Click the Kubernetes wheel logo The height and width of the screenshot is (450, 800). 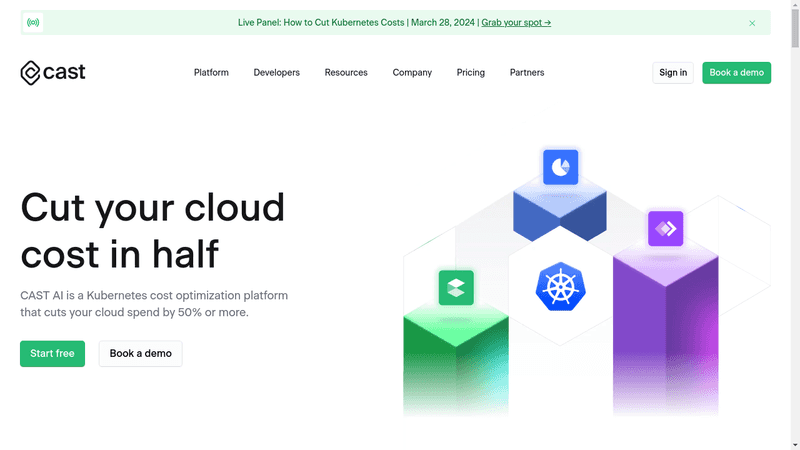pos(560,286)
